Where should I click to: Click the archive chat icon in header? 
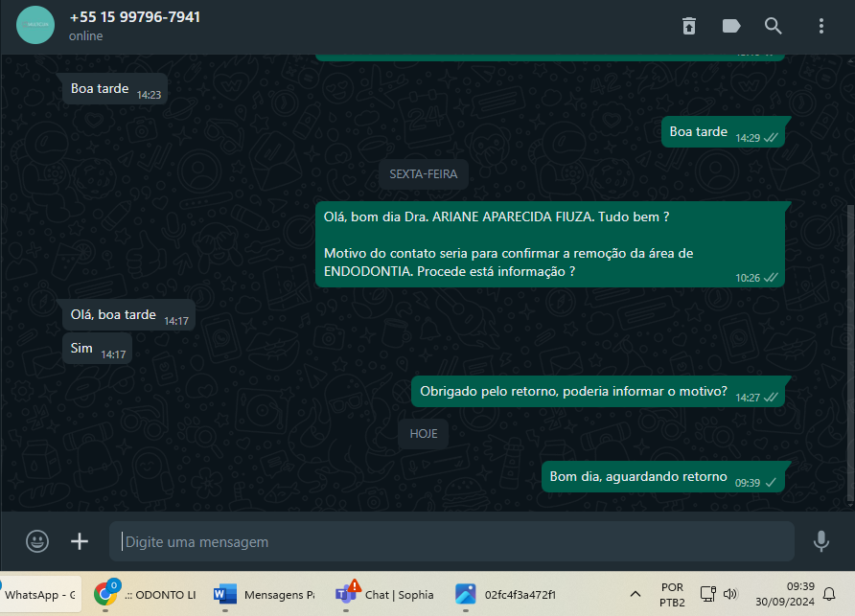pos(689,26)
